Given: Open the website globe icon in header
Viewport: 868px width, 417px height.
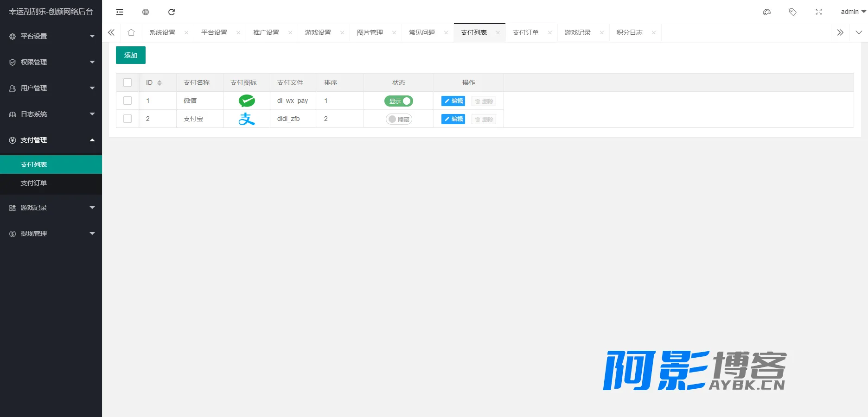Looking at the screenshot, I should coord(146,12).
